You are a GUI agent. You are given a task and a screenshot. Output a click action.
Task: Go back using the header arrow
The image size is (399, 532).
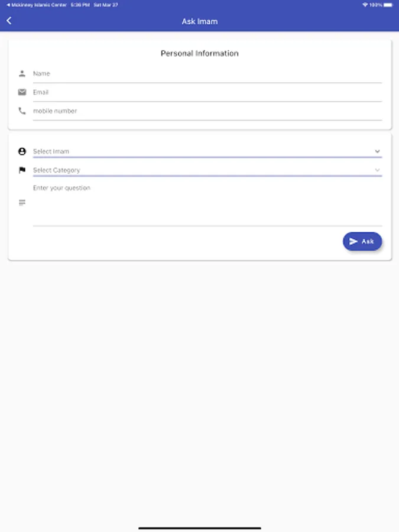[x=9, y=21]
